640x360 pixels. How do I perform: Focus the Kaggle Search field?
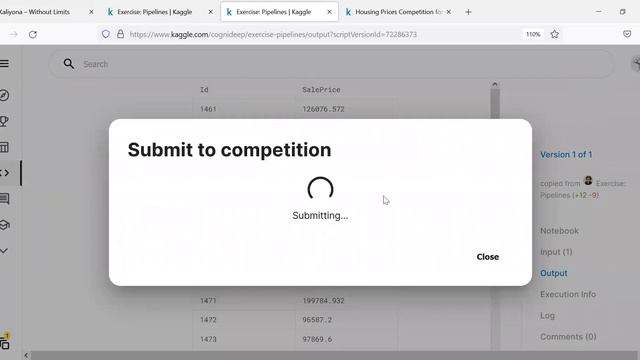[331, 64]
